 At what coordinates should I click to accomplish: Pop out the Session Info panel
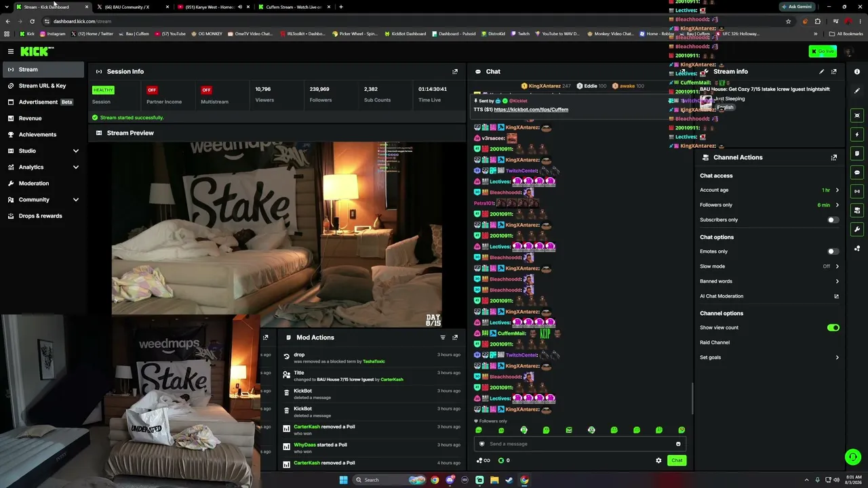(x=455, y=71)
